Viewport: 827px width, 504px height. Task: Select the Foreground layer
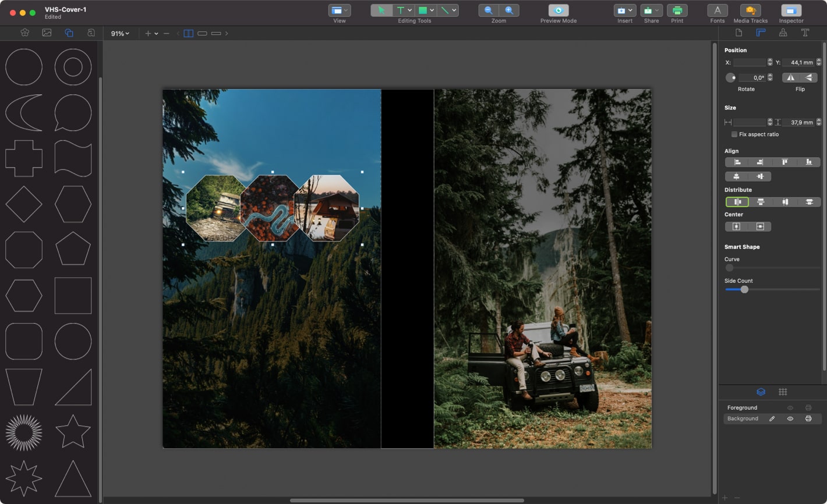click(x=743, y=407)
